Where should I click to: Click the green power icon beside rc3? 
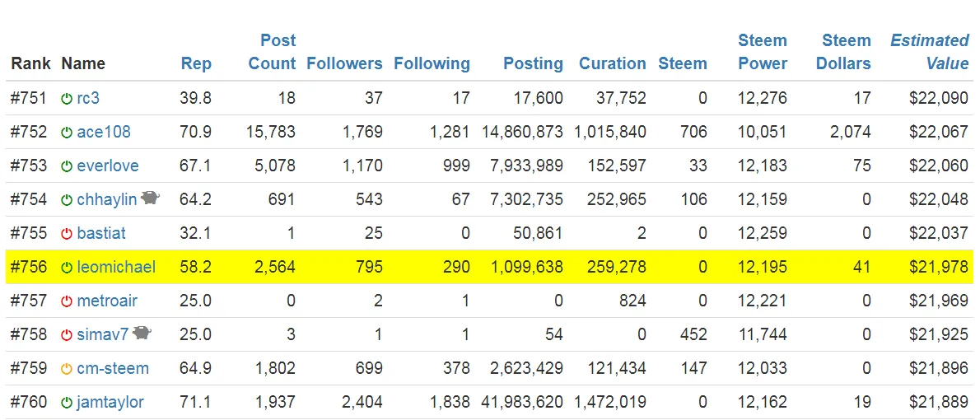tap(67, 99)
